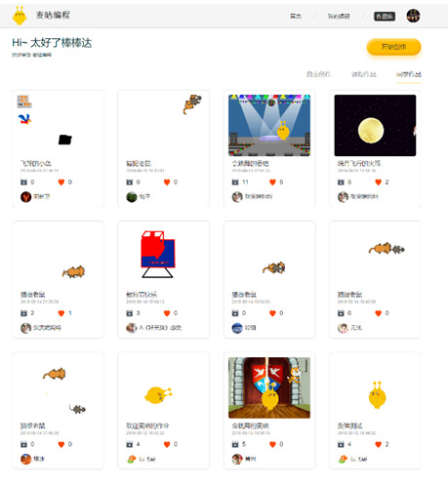
Task: Go to the home page nav link
Action: 296,17
